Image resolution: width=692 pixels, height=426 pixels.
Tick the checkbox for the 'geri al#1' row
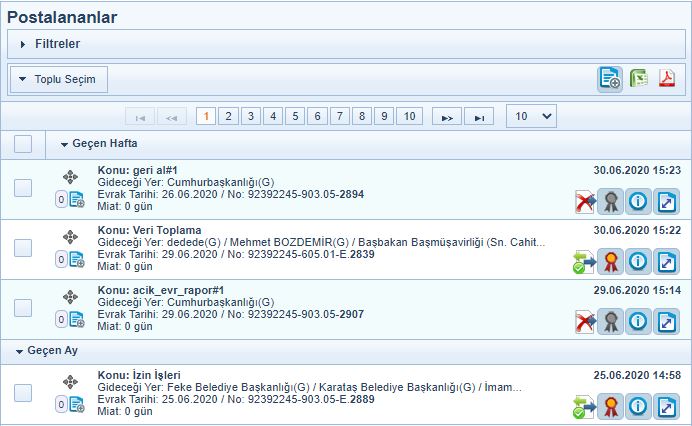pyautogui.click(x=23, y=188)
